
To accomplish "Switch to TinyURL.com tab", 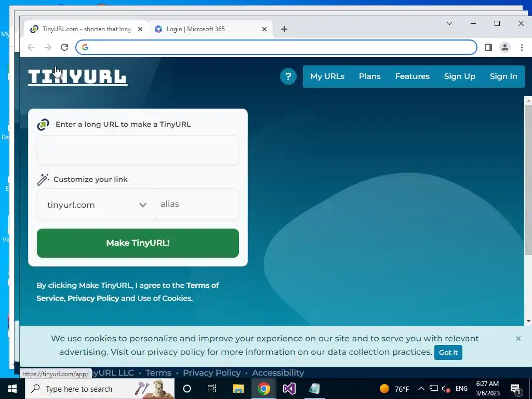I will (x=87, y=29).
